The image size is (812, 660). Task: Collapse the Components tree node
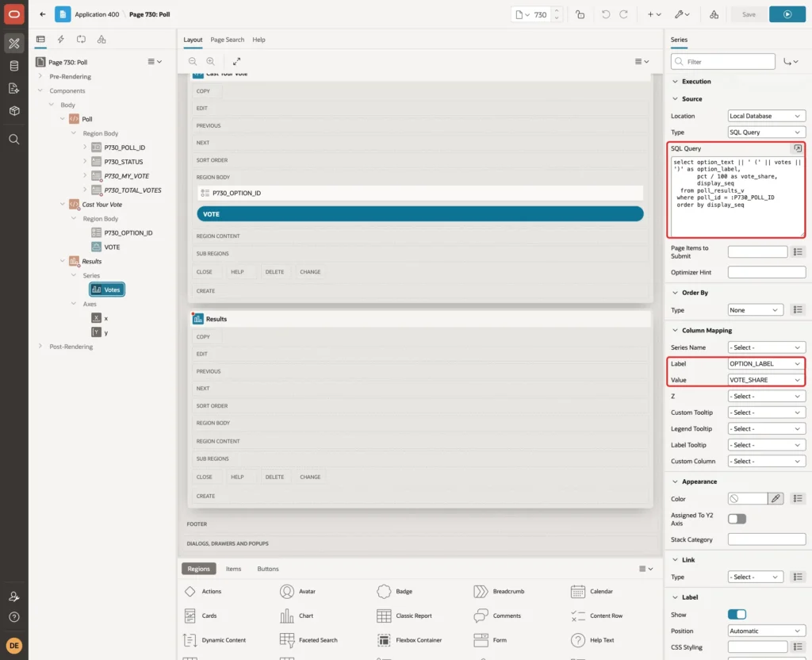click(x=40, y=90)
